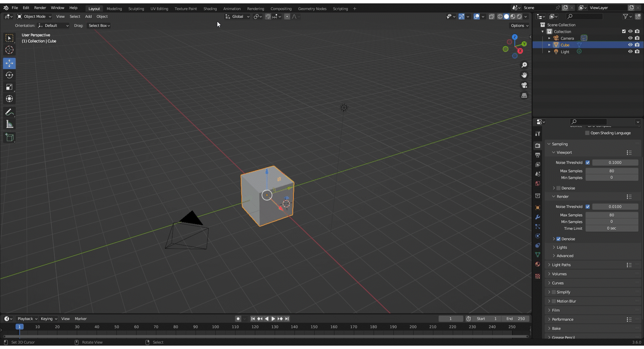
Task: Open the viewport Options button
Action: coord(519,26)
